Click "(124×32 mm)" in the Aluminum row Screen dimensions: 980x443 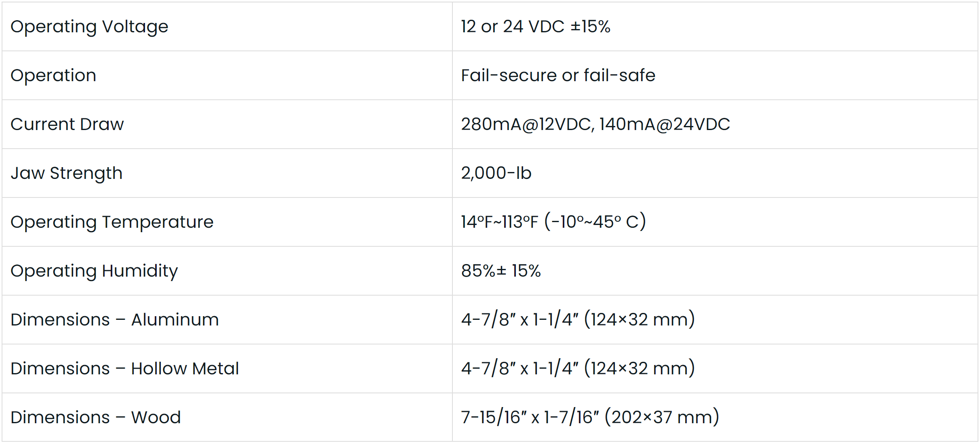(639, 320)
